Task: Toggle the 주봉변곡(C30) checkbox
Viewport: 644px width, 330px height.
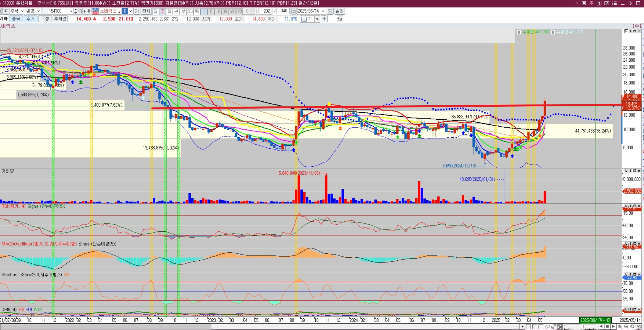Action: point(519,32)
